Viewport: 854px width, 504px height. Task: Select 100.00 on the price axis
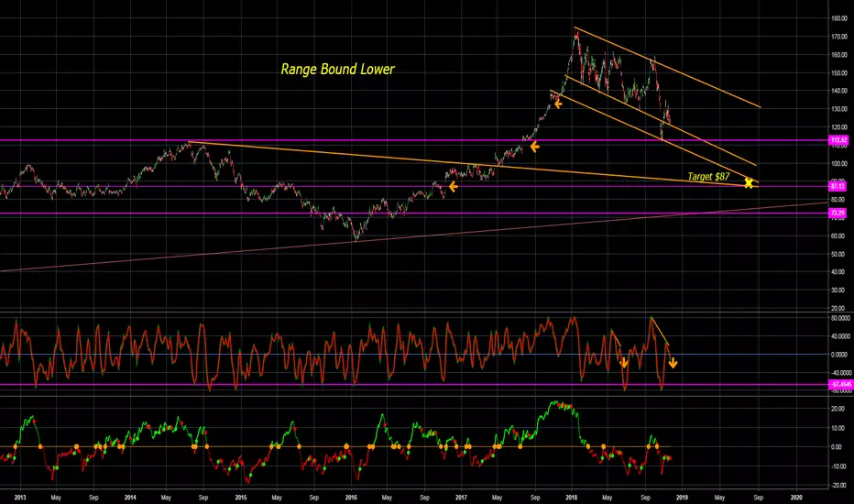(838, 163)
